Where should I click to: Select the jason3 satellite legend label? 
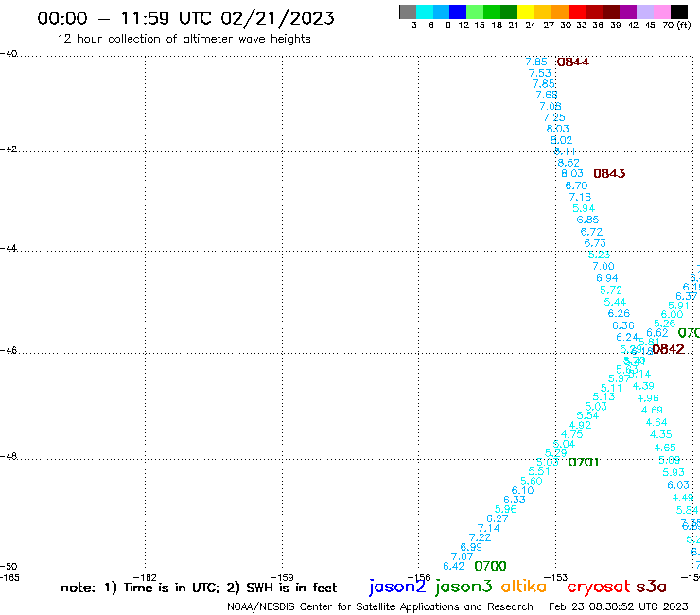pyautogui.click(x=464, y=587)
